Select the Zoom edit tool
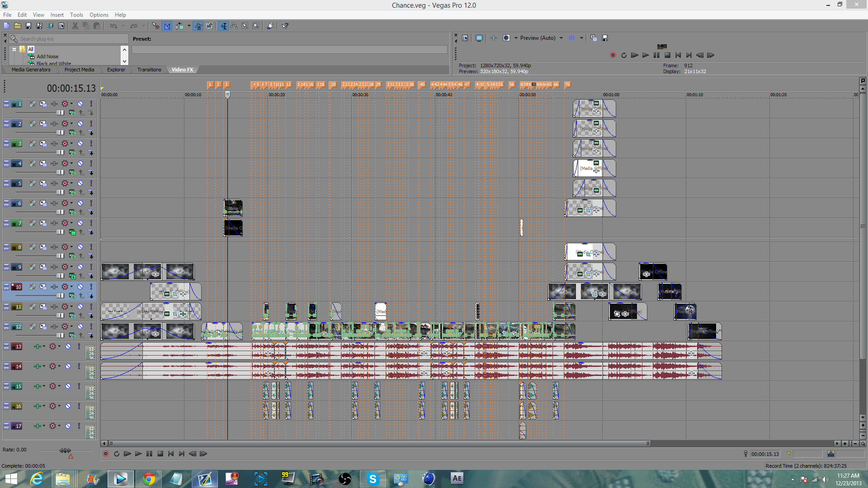The height and width of the screenshot is (488, 868). point(256,26)
